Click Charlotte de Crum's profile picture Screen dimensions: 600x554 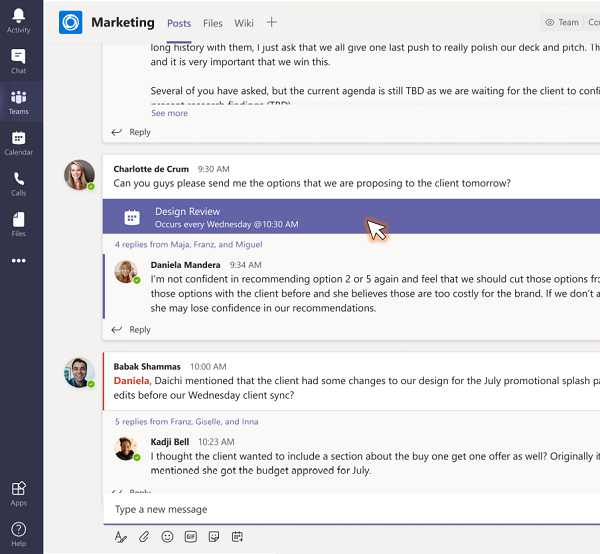(79, 175)
